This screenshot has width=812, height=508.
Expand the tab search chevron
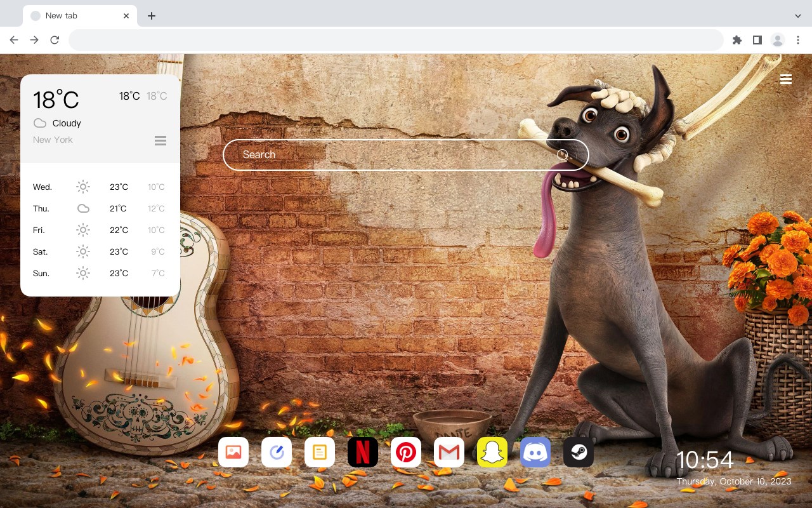click(798, 15)
